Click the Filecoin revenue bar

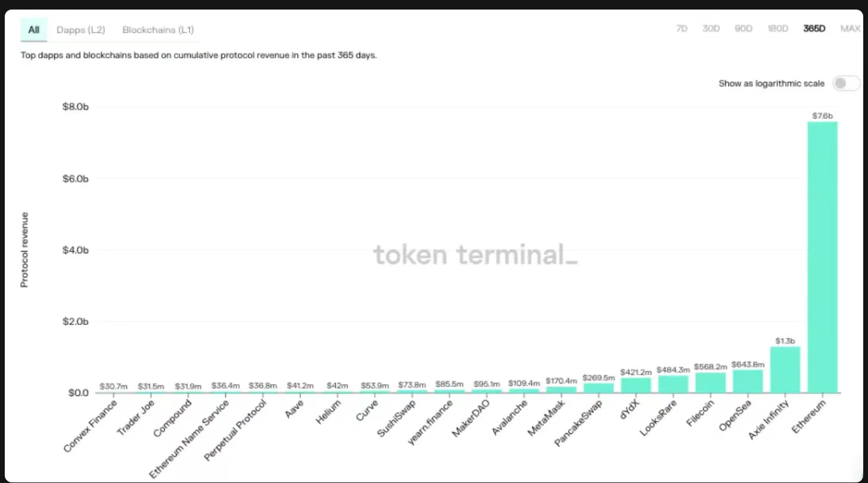tap(711, 383)
